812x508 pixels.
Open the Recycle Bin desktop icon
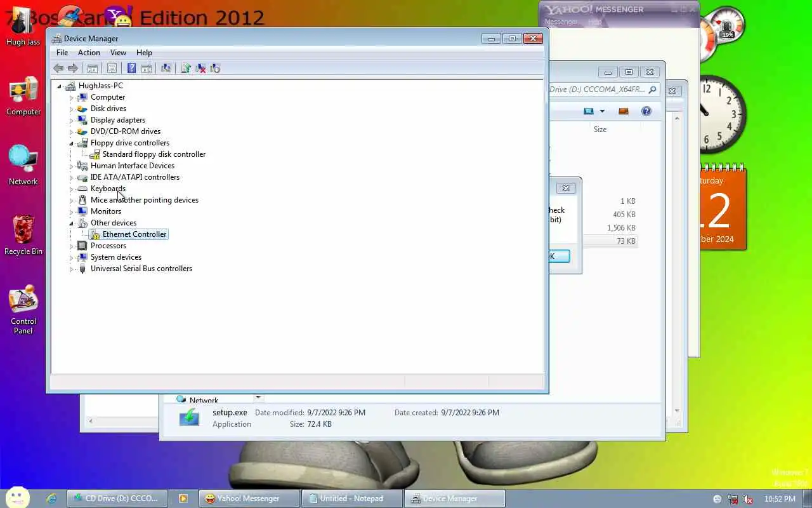point(23,235)
